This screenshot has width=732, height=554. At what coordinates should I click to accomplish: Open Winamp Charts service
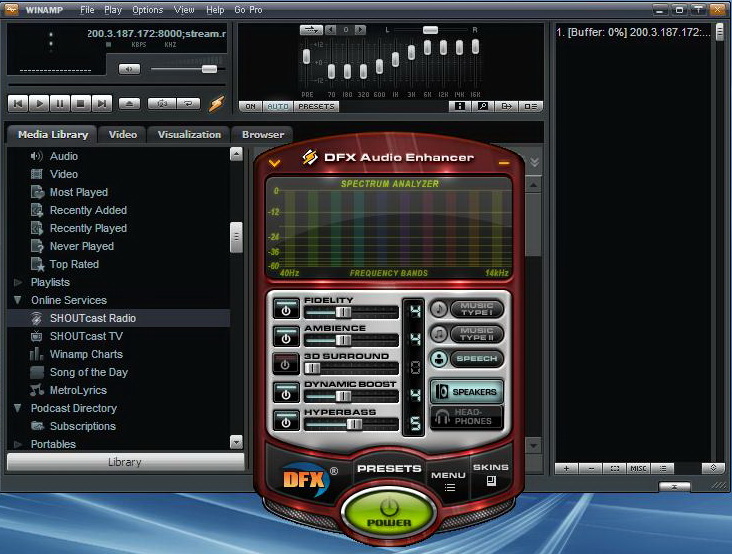coord(86,355)
